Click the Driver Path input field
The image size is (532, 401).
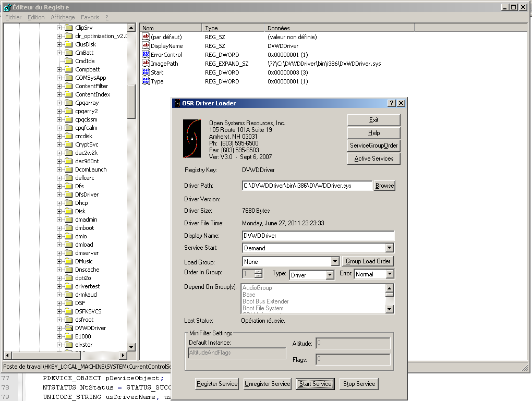pyautogui.click(x=307, y=186)
